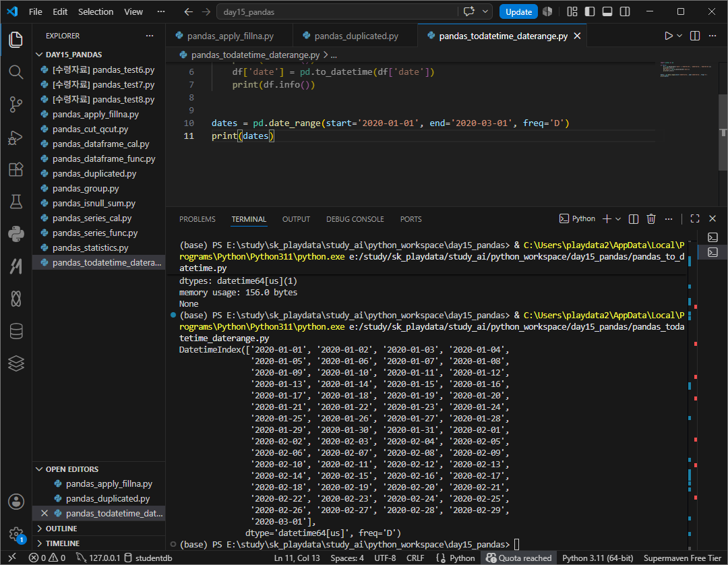Open the Selection menu
This screenshot has width=728, height=565.
(x=96, y=11)
